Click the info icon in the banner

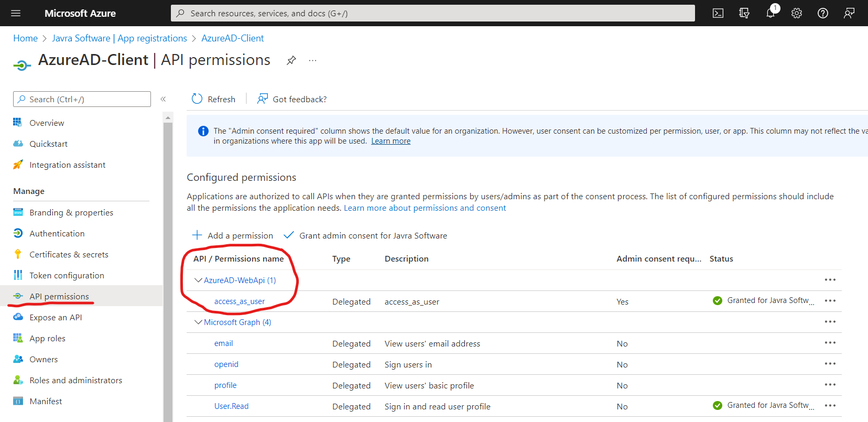tap(203, 131)
